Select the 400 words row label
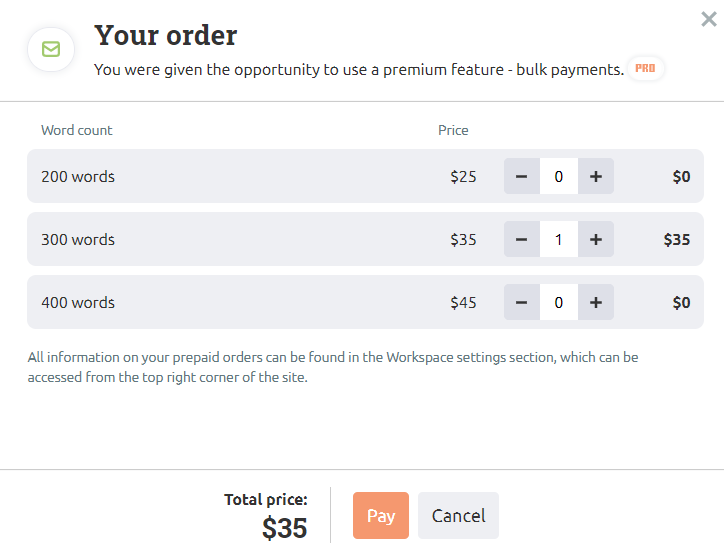Viewport: 724px width, 556px height. (x=78, y=302)
